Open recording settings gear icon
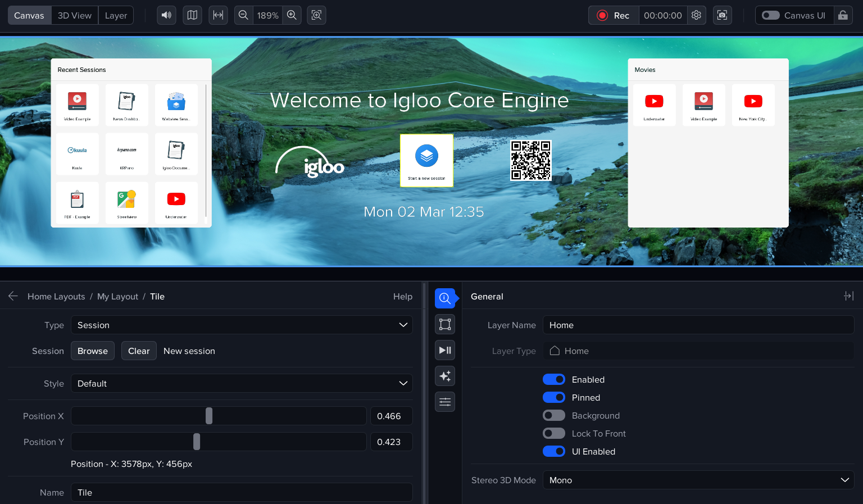The width and height of the screenshot is (863, 504). pyautogui.click(x=696, y=15)
